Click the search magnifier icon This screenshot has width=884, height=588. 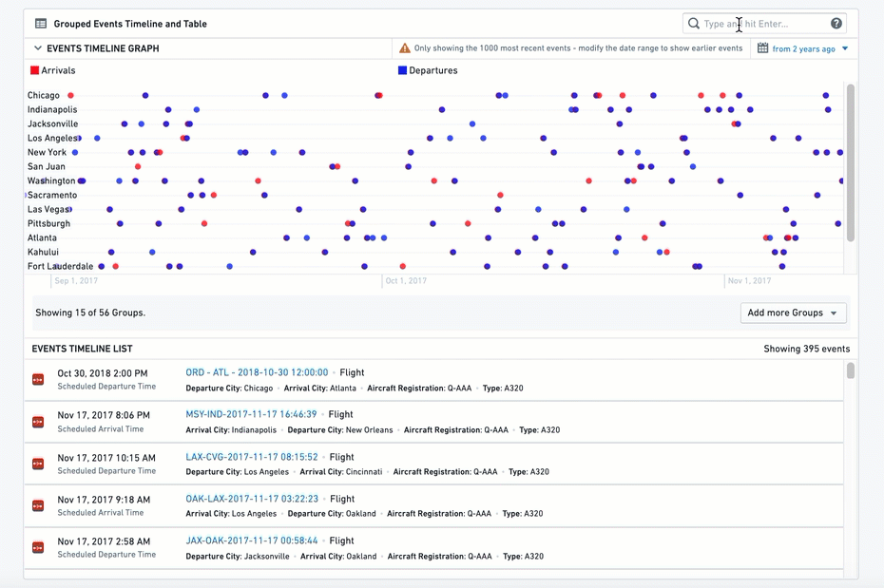click(x=694, y=23)
